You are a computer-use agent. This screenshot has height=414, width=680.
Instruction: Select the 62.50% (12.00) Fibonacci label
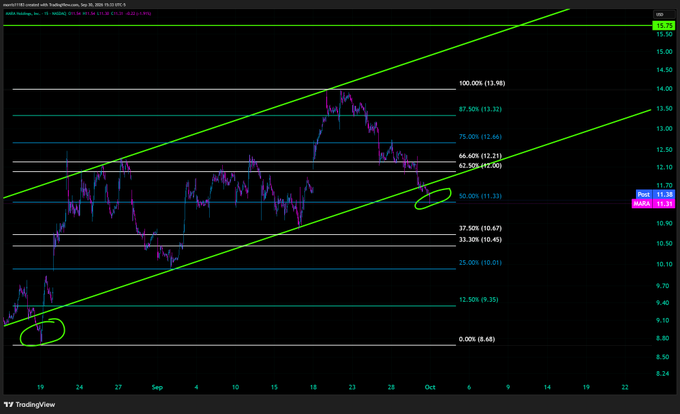[x=480, y=166]
